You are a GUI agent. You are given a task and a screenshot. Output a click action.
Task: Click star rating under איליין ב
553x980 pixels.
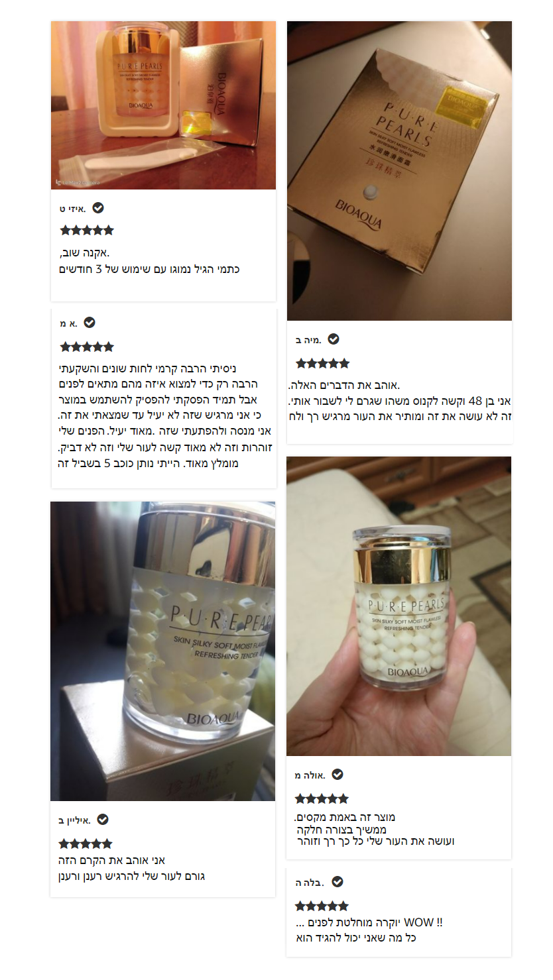click(x=86, y=844)
